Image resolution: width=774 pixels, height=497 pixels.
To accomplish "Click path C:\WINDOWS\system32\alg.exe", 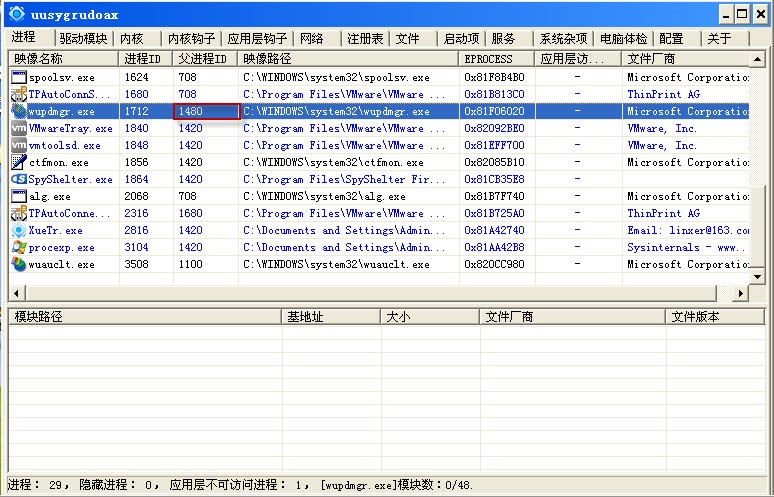I will pyautogui.click(x=324, y=196).
